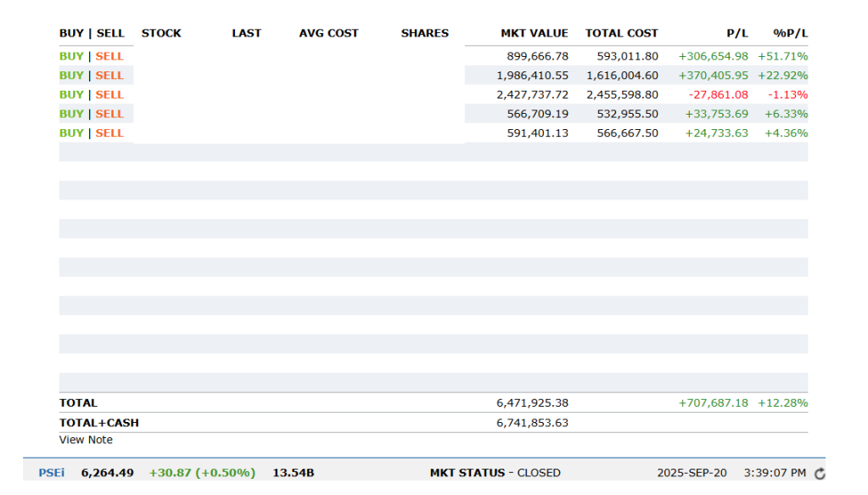Click the LAST column header
The image size is (868, 495).
coord(246,33)
